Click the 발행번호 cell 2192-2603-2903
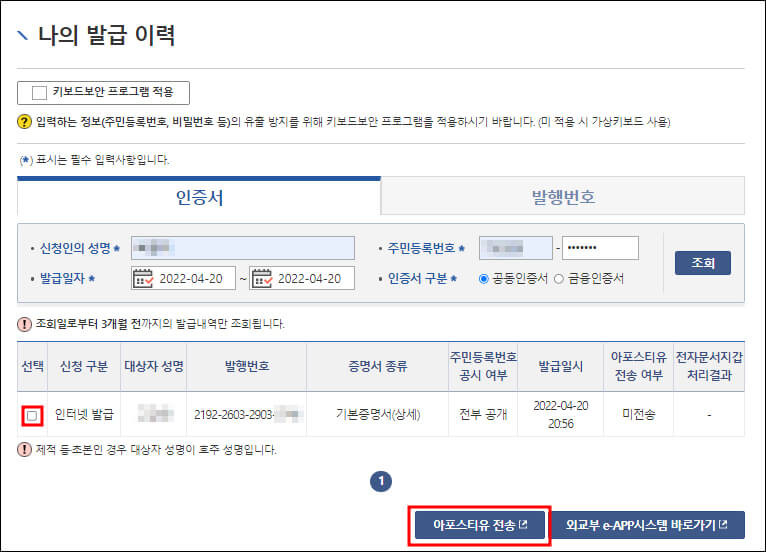 (x=247, y=415)
